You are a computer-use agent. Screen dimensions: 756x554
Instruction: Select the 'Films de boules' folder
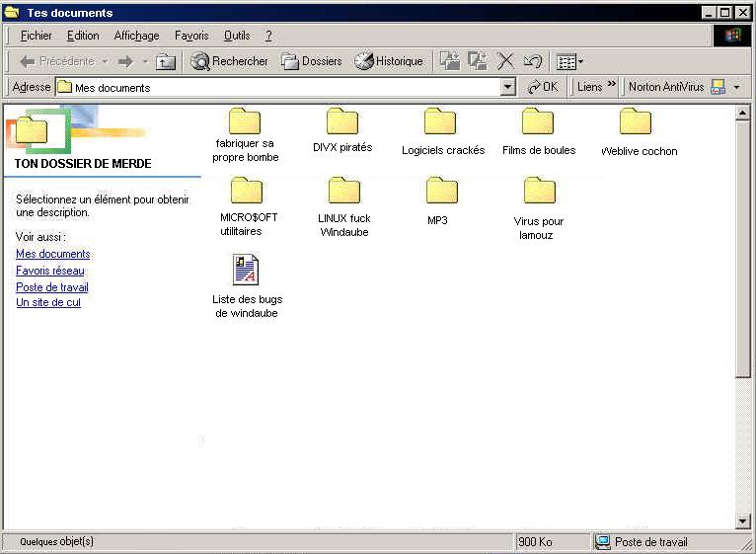pos(539,131)
